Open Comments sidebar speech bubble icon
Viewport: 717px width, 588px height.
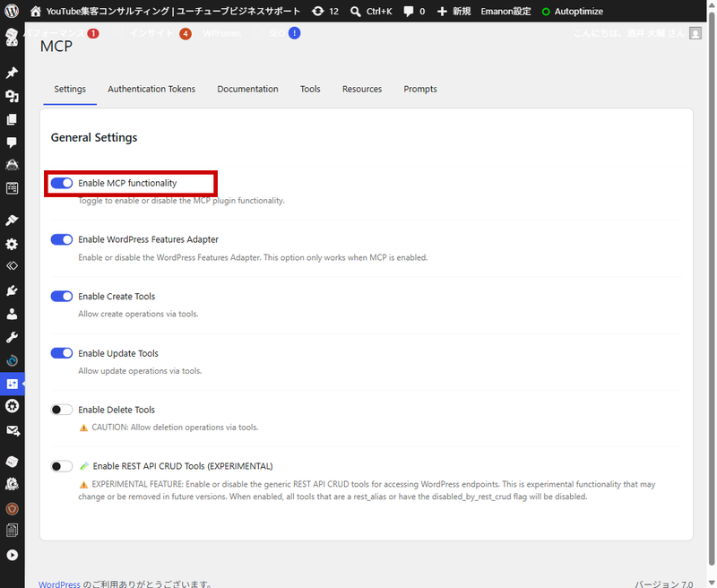[12, 143]
